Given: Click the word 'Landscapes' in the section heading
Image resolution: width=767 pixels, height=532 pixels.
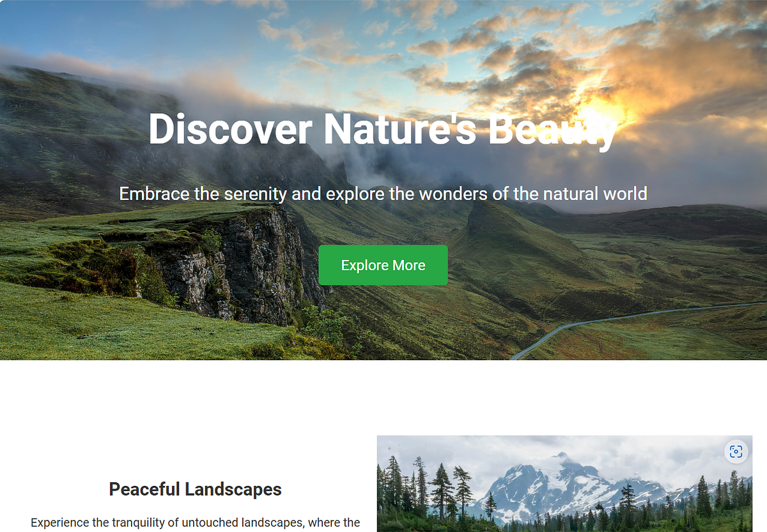Looking at the screenshot, I should (x=233, y=489).
